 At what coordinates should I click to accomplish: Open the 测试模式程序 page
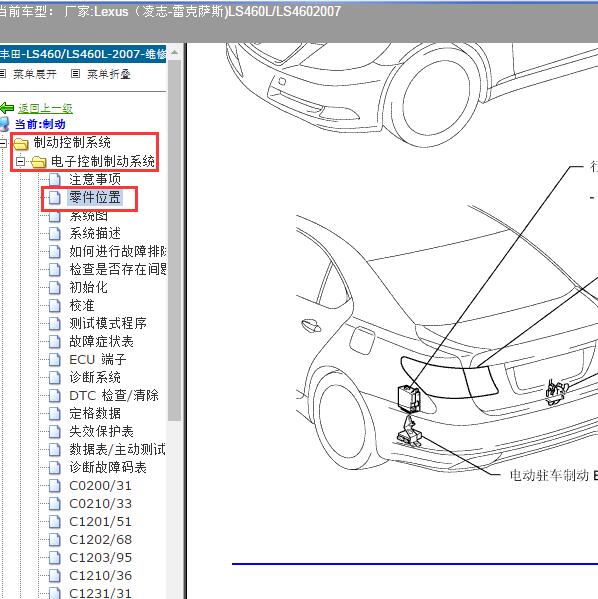coord(108,323)
